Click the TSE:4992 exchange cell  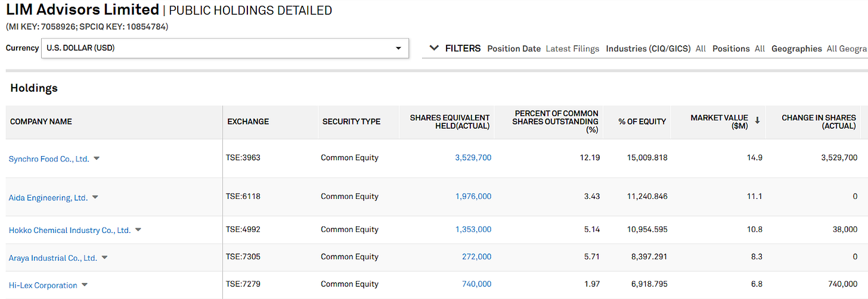243,229
